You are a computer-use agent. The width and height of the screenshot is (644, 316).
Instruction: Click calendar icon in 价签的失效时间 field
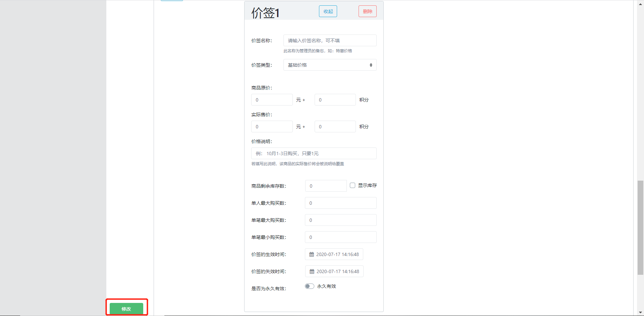coord(312,271)
